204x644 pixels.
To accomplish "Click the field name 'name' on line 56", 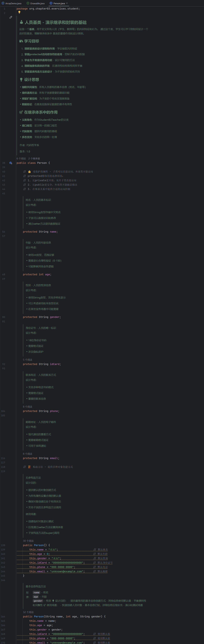I will [53, 232].
